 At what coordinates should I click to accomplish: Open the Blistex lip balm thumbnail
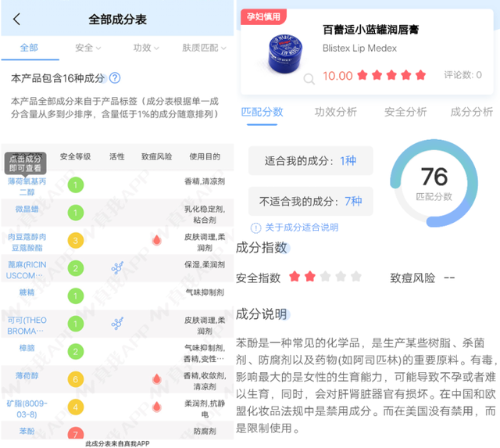(285, 53)
